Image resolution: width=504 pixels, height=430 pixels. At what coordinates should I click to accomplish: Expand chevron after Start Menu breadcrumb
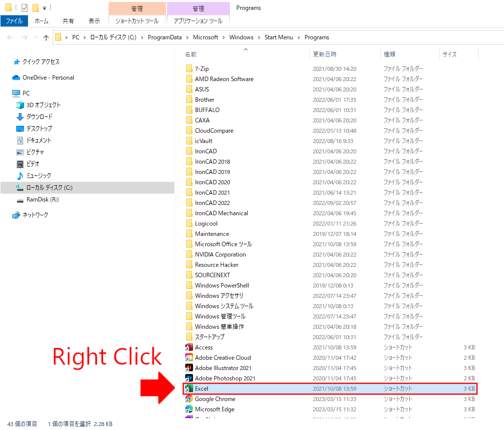click(299, 38)
